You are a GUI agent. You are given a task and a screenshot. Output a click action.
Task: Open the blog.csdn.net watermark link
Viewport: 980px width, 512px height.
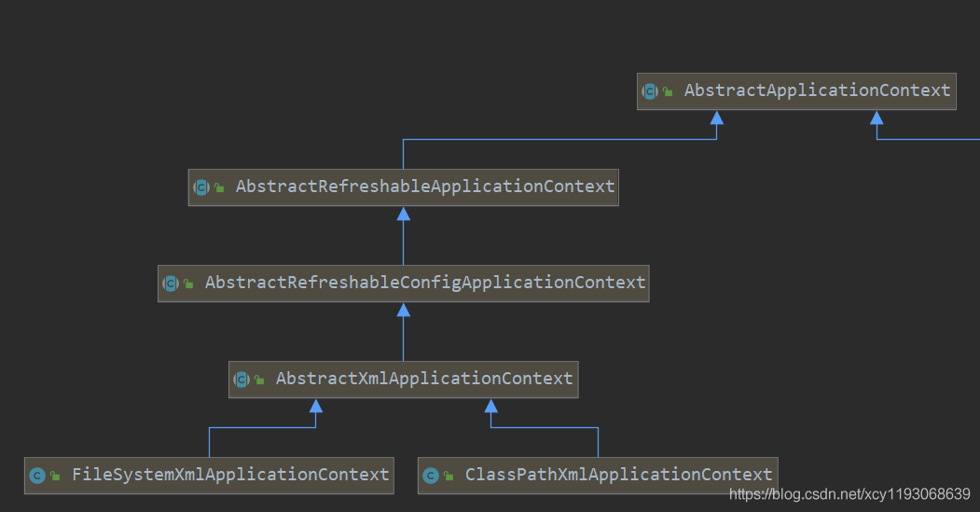pos(849,493)
